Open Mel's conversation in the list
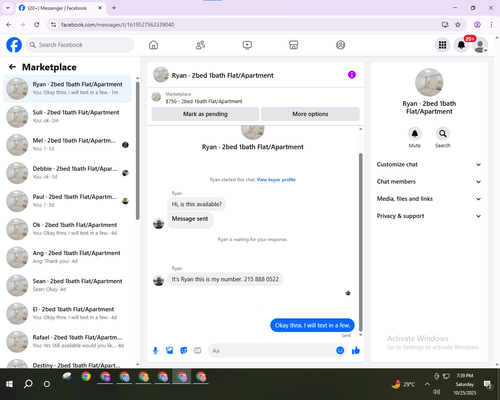This screenshot has width=500, height=400. 67,145
